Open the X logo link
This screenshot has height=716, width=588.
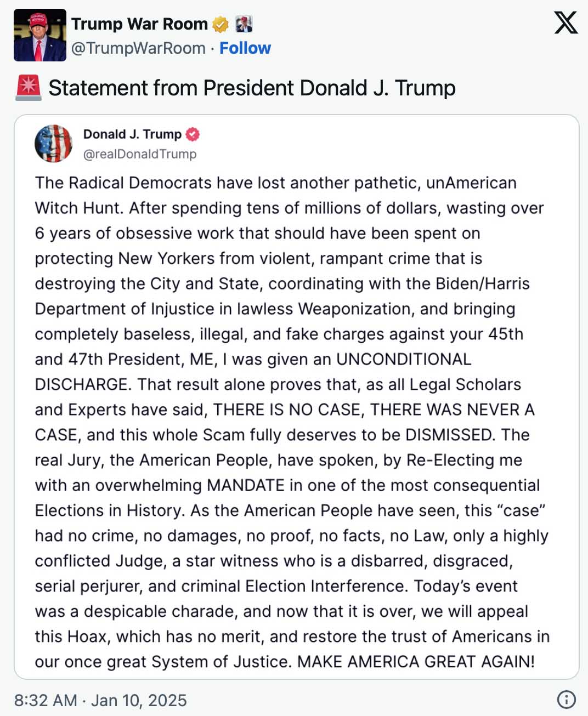tap(566, 22)
